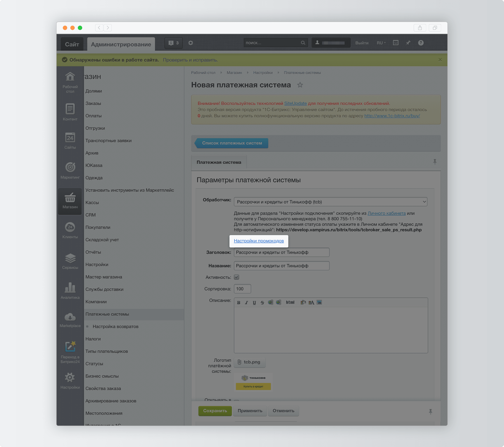Toggle strikethrough in description editor

coord(262,302)
